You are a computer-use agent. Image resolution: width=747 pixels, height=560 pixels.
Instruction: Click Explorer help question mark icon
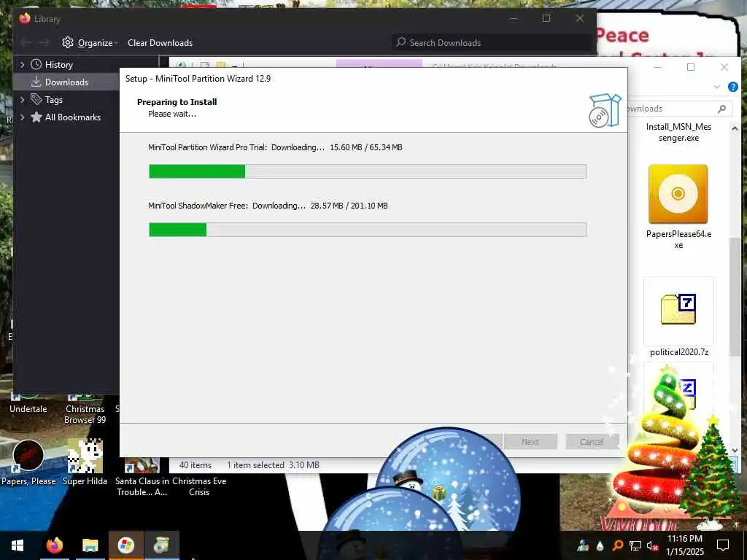[x=733, y=87]
